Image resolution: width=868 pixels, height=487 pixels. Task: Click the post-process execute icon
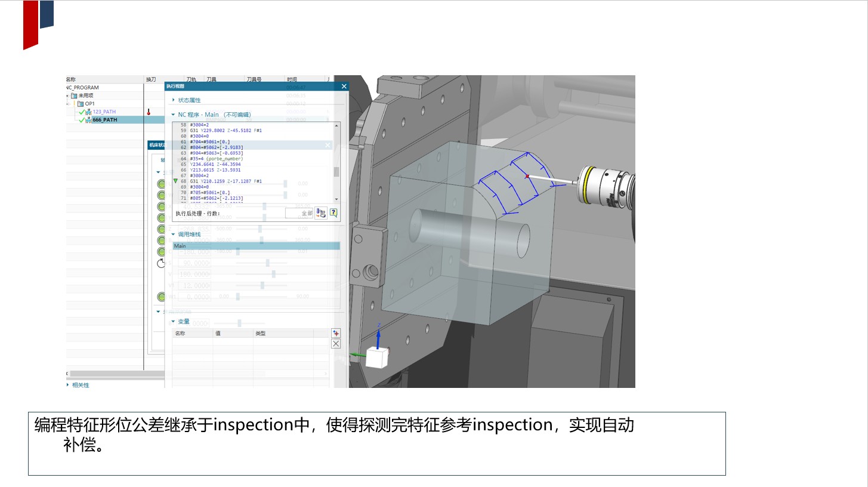point(321,212)
